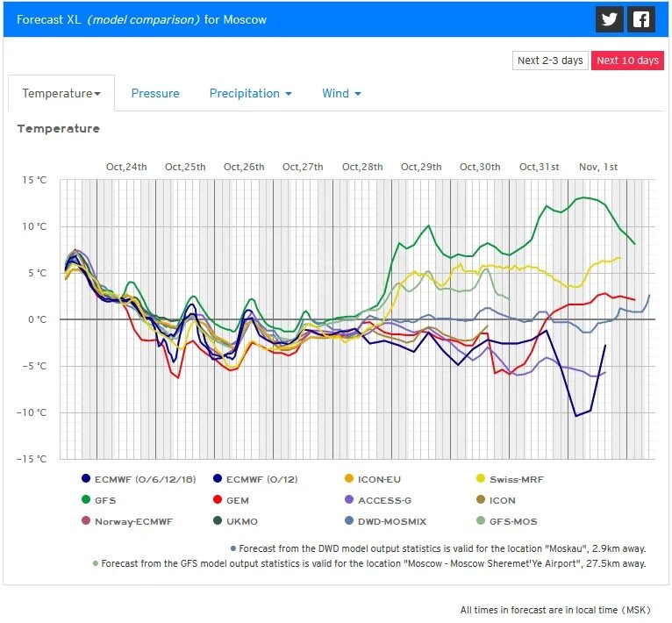Open the Wind tab
Image resolution: width=672 pixels, height=623 pixels.
click(x=341, y=93)
